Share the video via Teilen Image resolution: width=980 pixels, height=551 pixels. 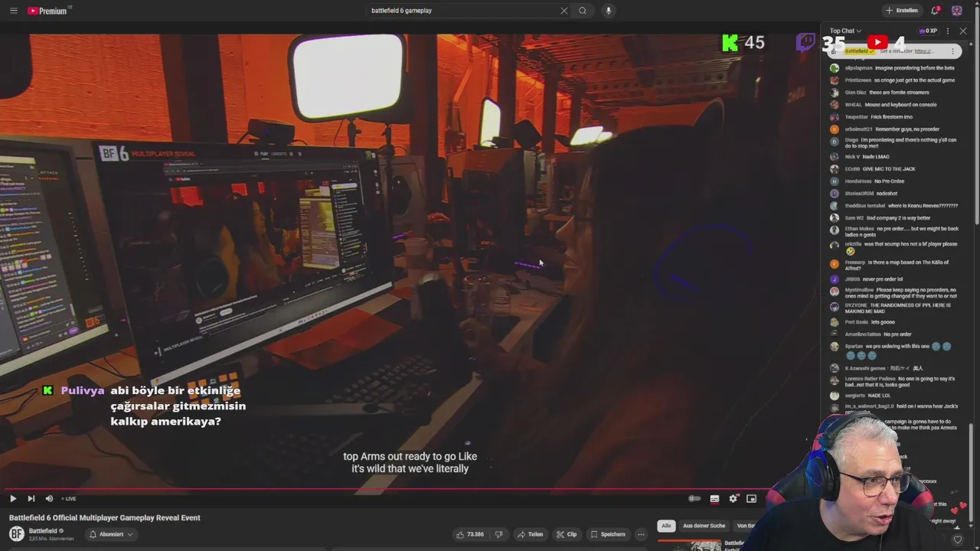[x=530, y=534]
